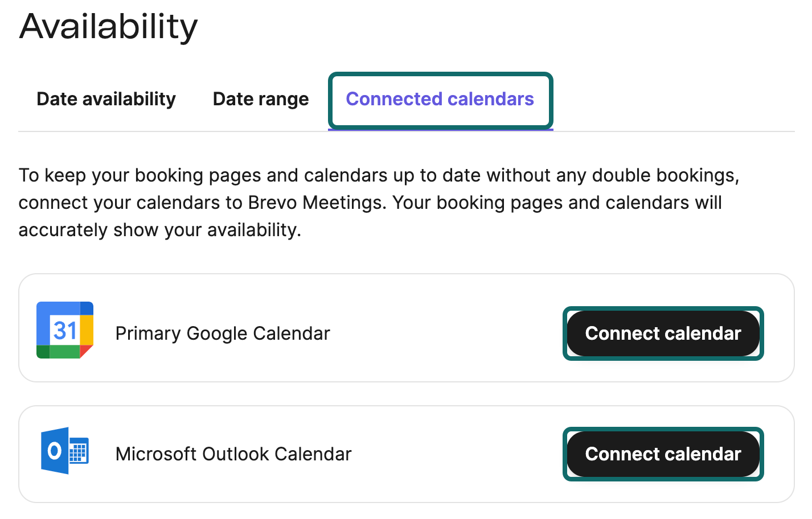Click Connect calendar next to Outlook
812x519 pixels.
click(663, 454)
